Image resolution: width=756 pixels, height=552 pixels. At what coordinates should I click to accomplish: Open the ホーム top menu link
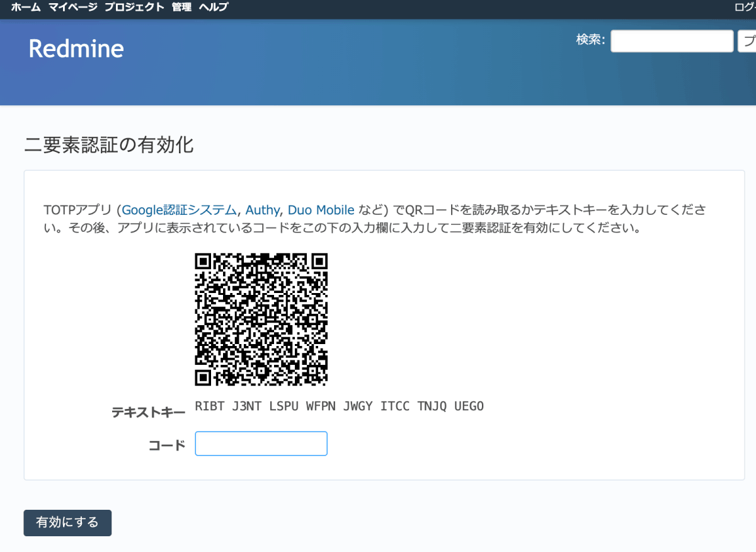click(x=25, y=8)
